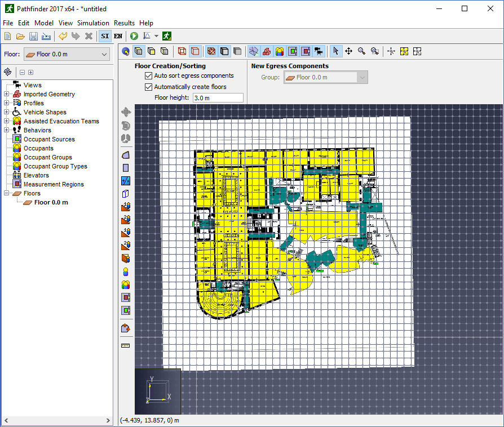The width and height of the screenshot is (504, 427).
Task: Open the Floor 0.0 m dropdown
Action: [67, 54]
